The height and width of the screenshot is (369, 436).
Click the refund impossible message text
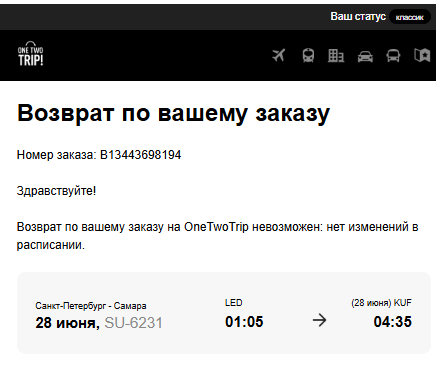tap(217, 236)
